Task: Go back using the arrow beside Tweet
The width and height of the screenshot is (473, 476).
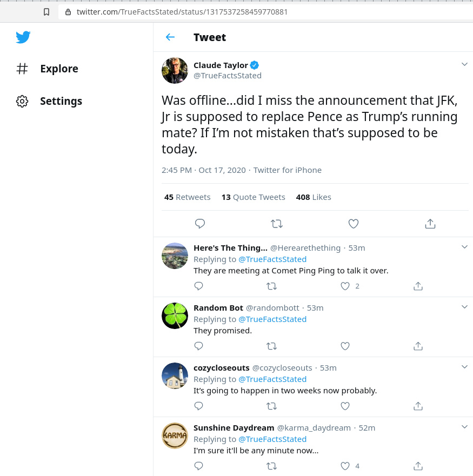Action: click(170, 37)
